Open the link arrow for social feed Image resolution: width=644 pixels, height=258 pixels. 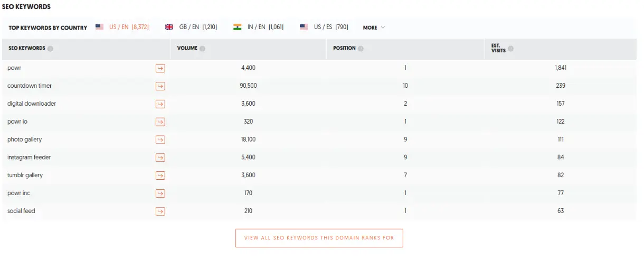coord(160,211)
